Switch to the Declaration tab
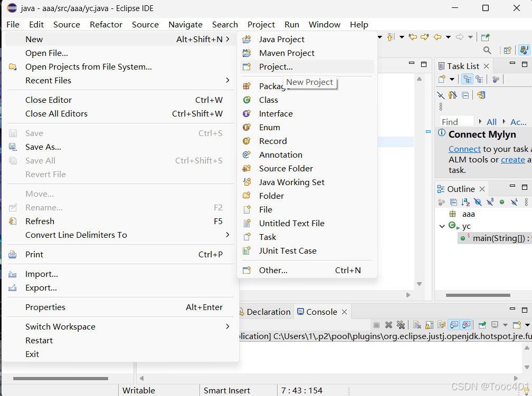 265,312
